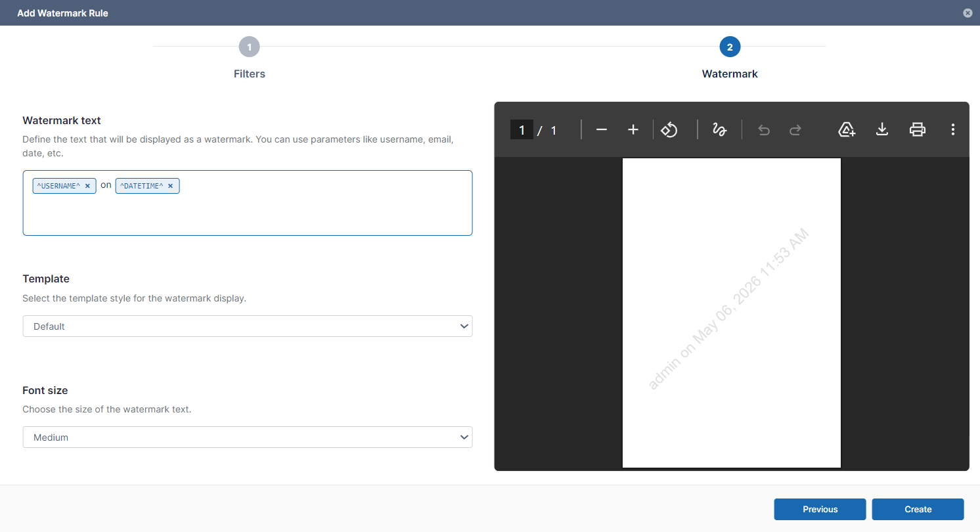Click "Select the template style" description

click(135, 298)
